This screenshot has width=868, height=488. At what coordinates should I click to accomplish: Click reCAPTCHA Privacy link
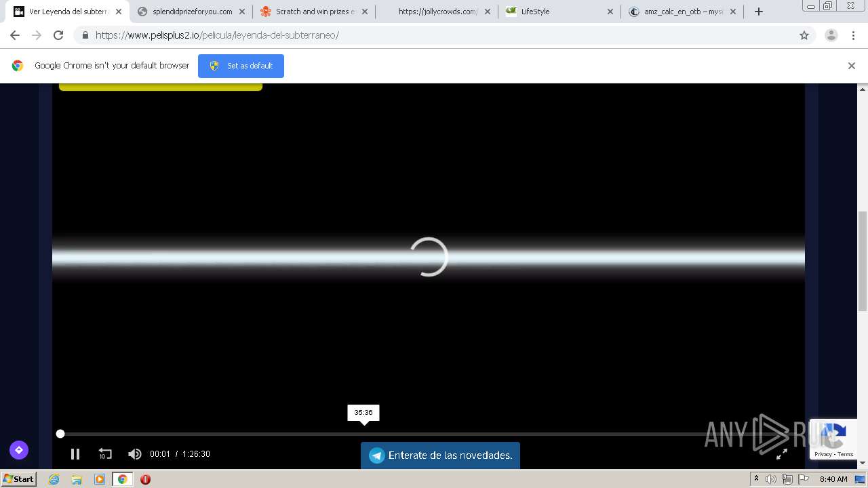click(x=823, y=454)
